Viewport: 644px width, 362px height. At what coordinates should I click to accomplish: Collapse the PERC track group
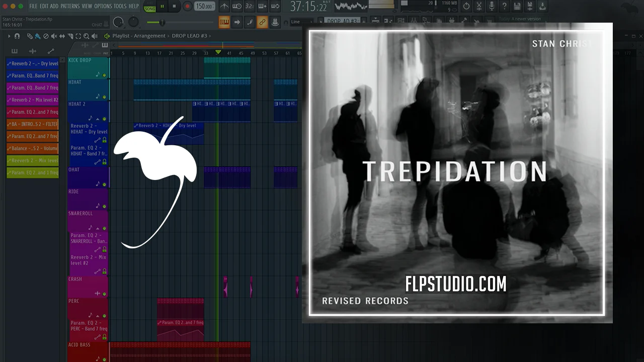coord(97,316)
